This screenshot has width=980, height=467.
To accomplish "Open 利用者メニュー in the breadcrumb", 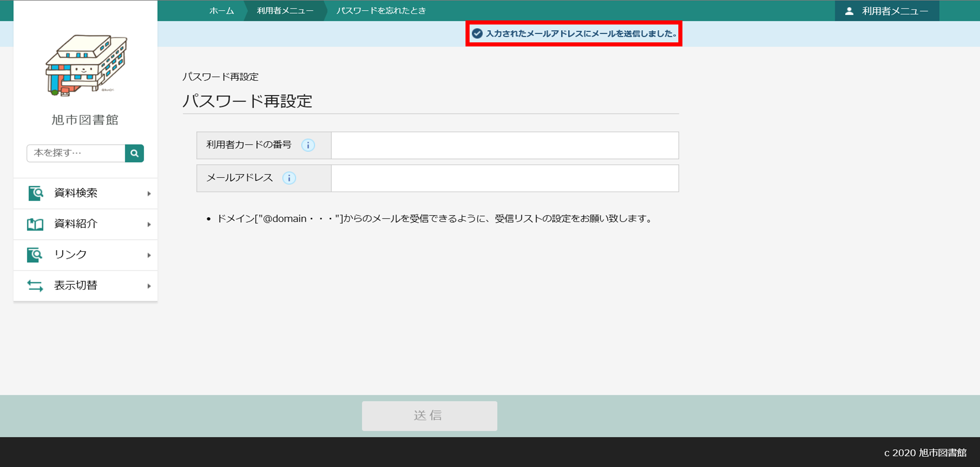I will pos(285,11).
